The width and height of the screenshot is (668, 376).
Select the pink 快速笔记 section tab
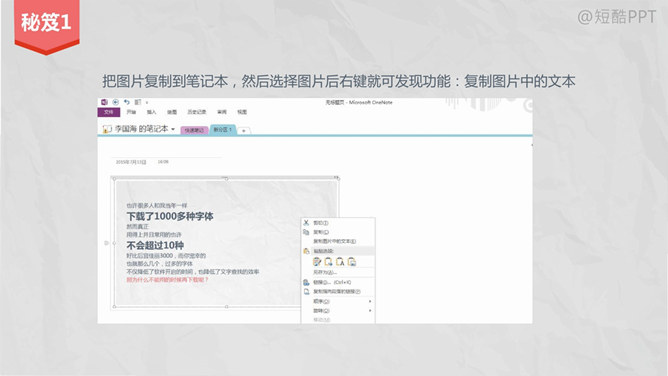coord(194,130)
